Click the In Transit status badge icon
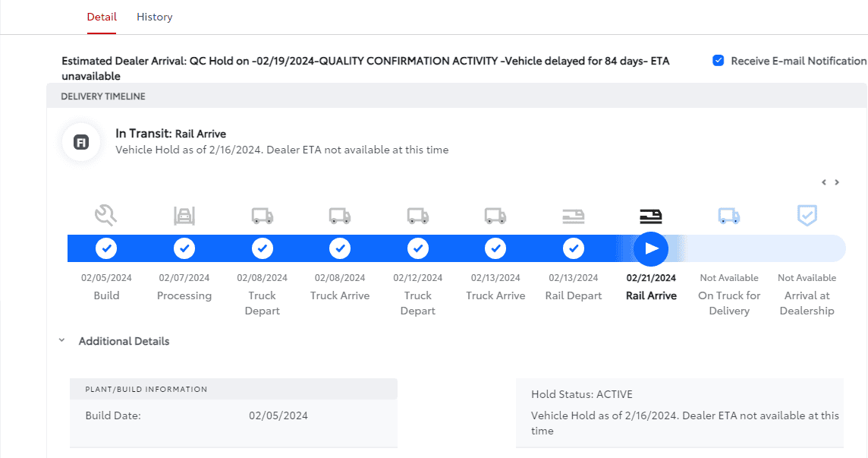868x458 pixels. [x=81, y=142]
